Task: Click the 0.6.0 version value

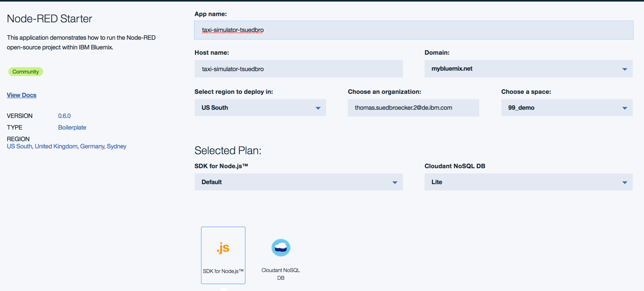Action: [64, 116]
